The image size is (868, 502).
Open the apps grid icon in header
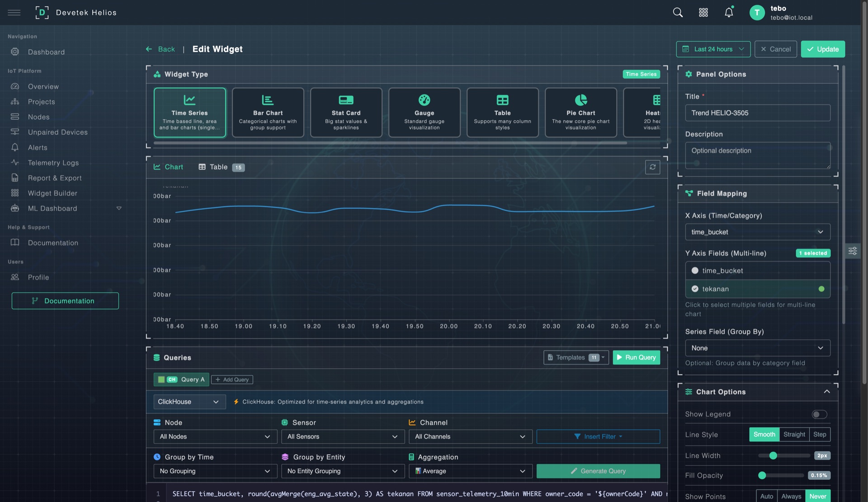pos(703,12)
